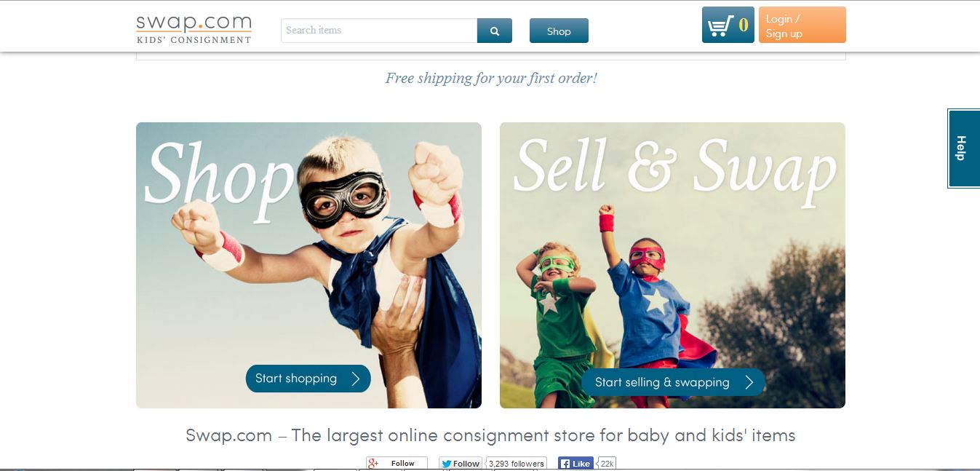Follow swap.com via the Twitter button

tap(461, 464)
